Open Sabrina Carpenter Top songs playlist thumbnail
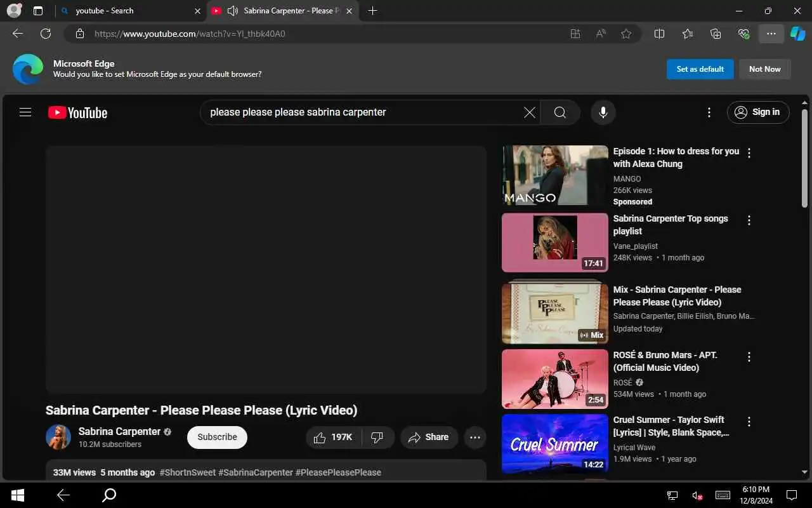 click(x=555, y=243)
